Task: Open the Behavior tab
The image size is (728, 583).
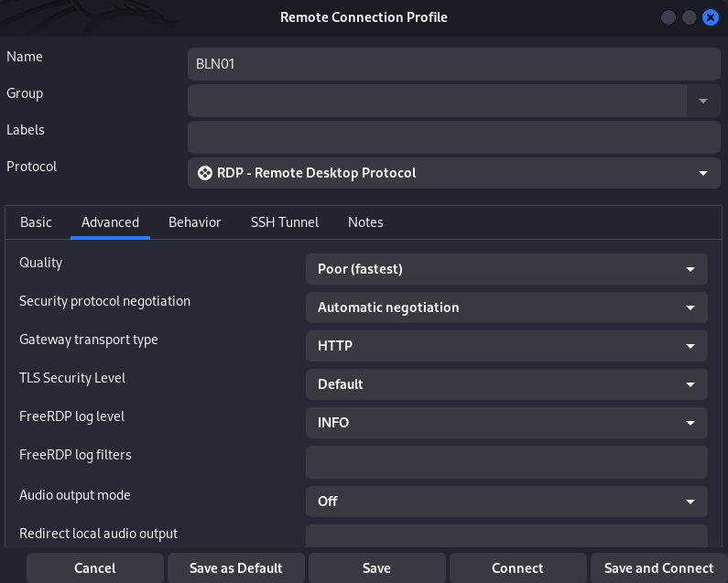Action: pos(194,222)
